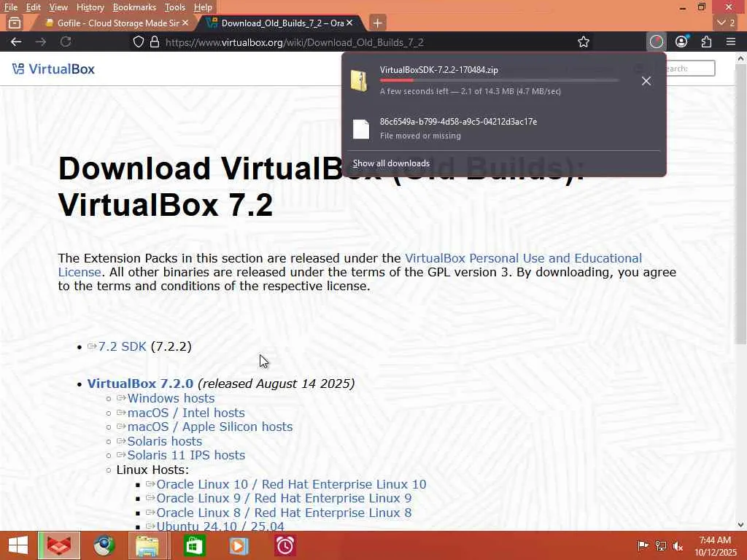The width and height of the screenshot is (747, 560).
Task: Open the VirtualBox 7.2.0 link
Action: 140,384
